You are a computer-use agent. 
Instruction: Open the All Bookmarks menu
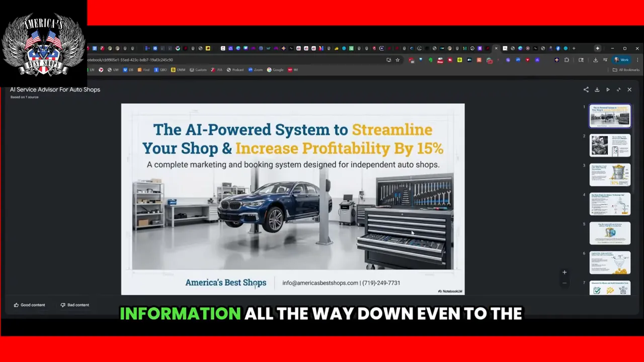coord(626,70)
